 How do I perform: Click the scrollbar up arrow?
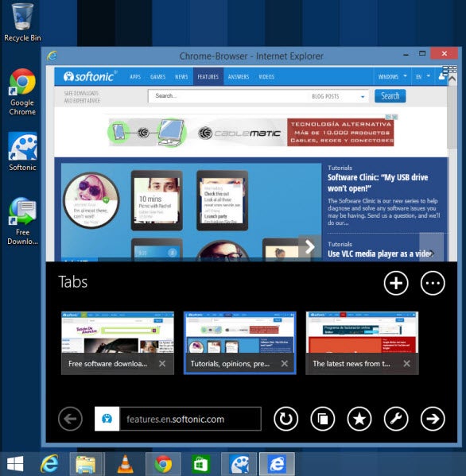(x=452, y=79)
